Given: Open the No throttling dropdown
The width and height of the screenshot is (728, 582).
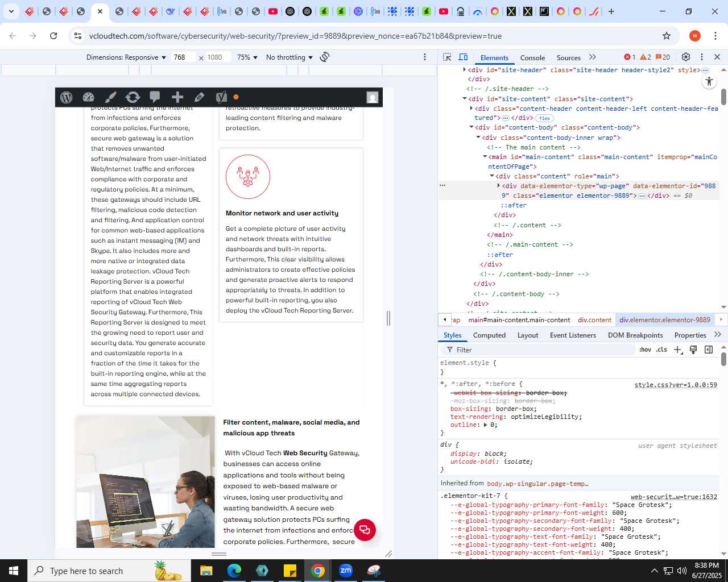Looking at the screenshot, I should (289, 57).
